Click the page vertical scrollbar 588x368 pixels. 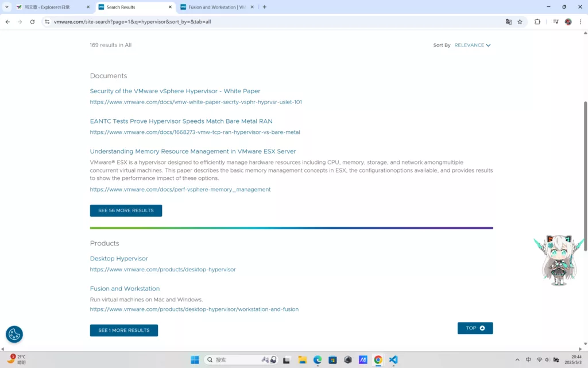click(585, 172)
